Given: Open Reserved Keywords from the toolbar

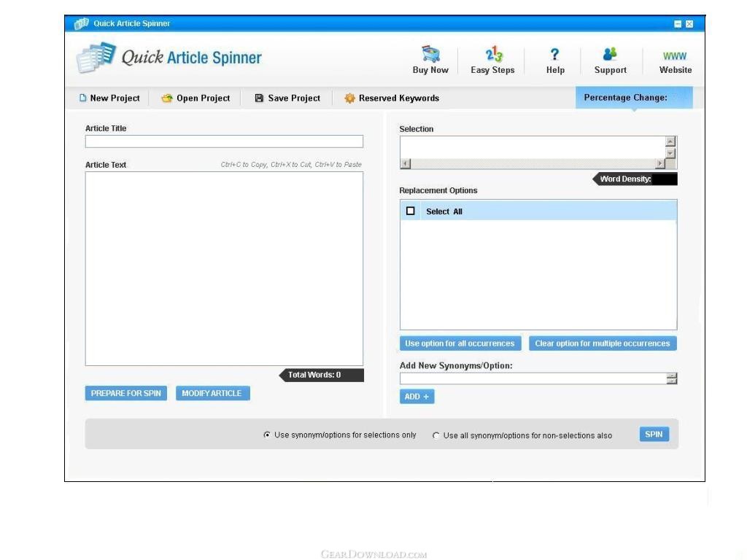Looking at the screenshot, I should pos(392,98).
